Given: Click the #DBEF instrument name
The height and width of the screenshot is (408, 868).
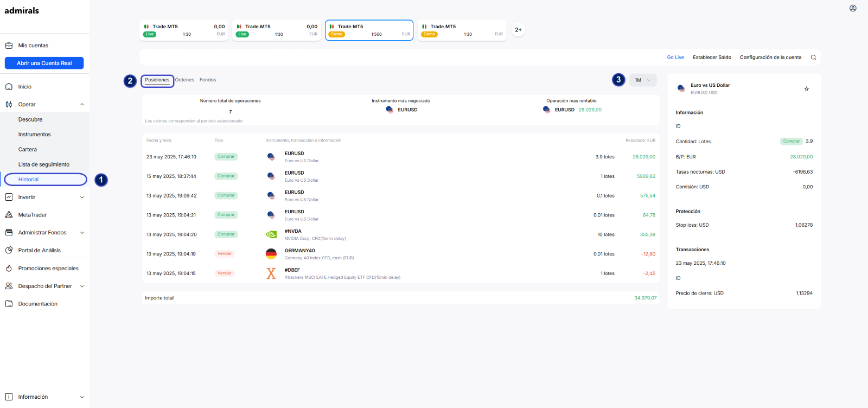Looking at the screenshot, I should coord(292,270).
